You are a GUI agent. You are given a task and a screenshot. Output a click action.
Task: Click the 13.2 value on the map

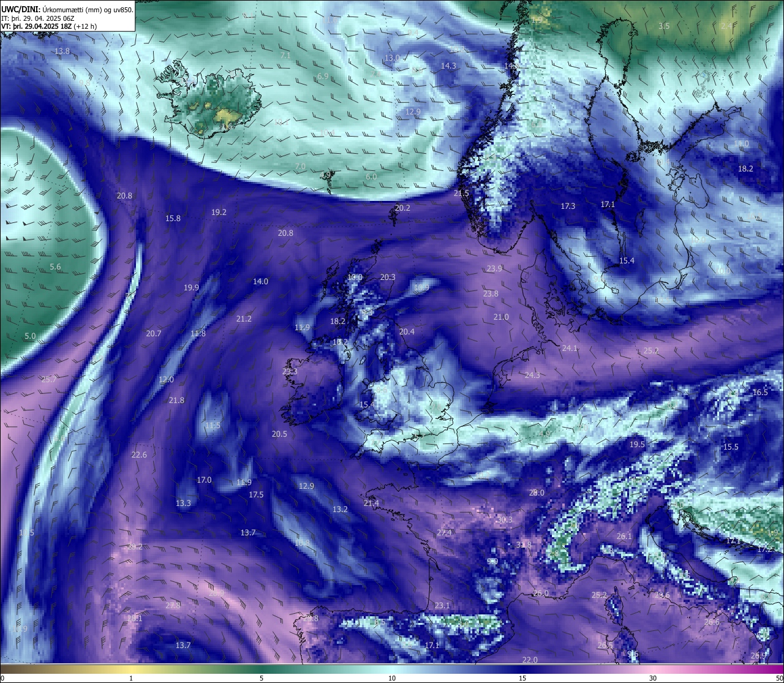coord(340,510)
